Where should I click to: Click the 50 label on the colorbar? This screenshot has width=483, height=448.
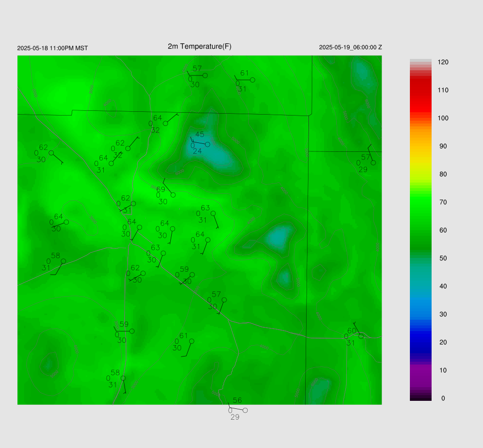(443, 258)
